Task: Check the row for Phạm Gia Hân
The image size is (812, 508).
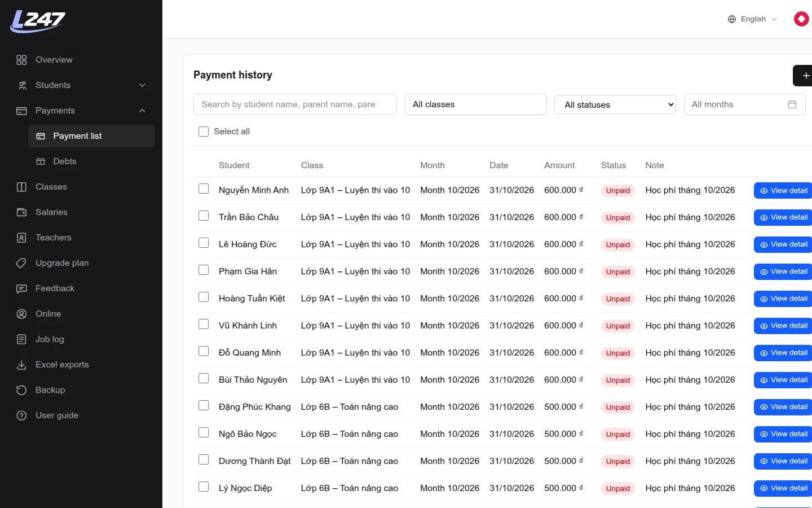Action: pyautogui.click(x=204, y=270)
